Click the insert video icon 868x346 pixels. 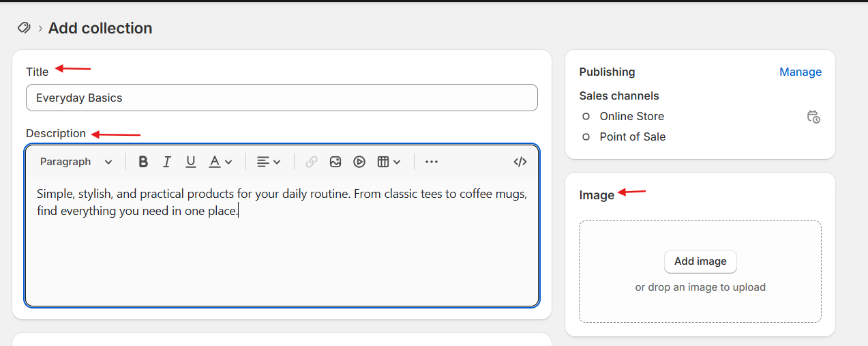[x=359, y=162]
